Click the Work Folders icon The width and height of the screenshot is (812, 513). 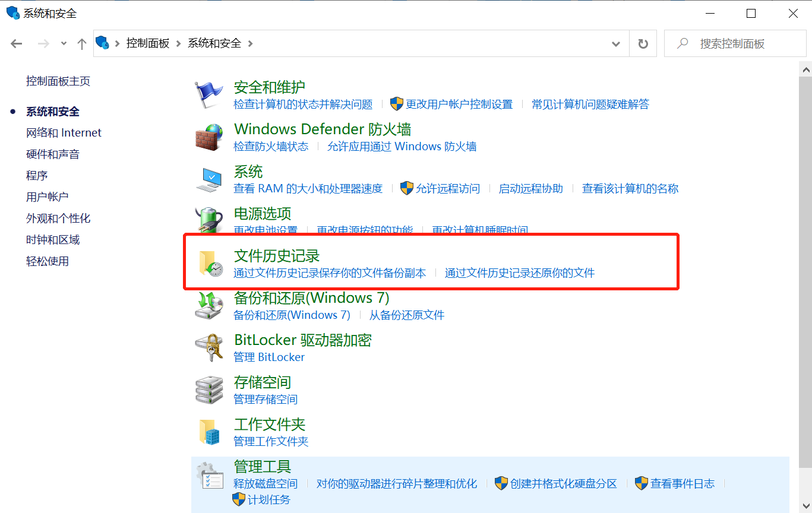(209, 432)
